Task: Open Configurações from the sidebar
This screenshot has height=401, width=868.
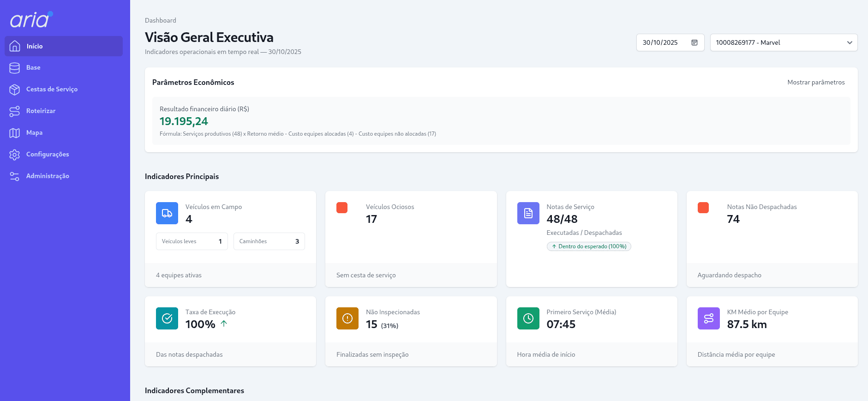Action: pyautogui.click(x=48, y=155)
